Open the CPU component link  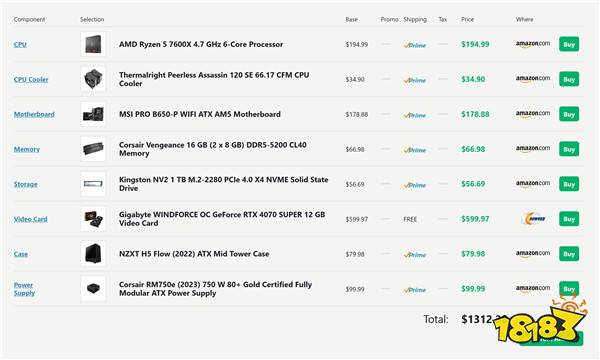[20, 44]
